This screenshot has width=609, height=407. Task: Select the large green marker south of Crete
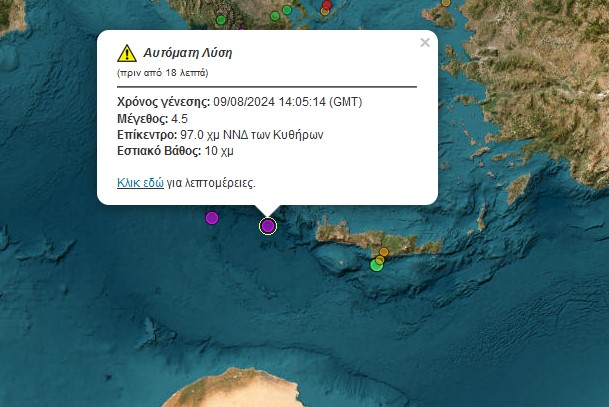tap(376, 265)
